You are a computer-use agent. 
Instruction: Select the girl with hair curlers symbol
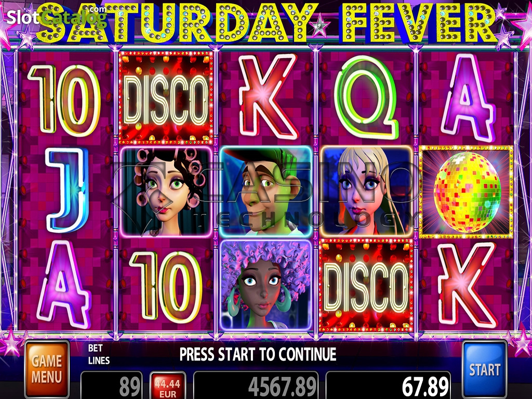point(166,192)
